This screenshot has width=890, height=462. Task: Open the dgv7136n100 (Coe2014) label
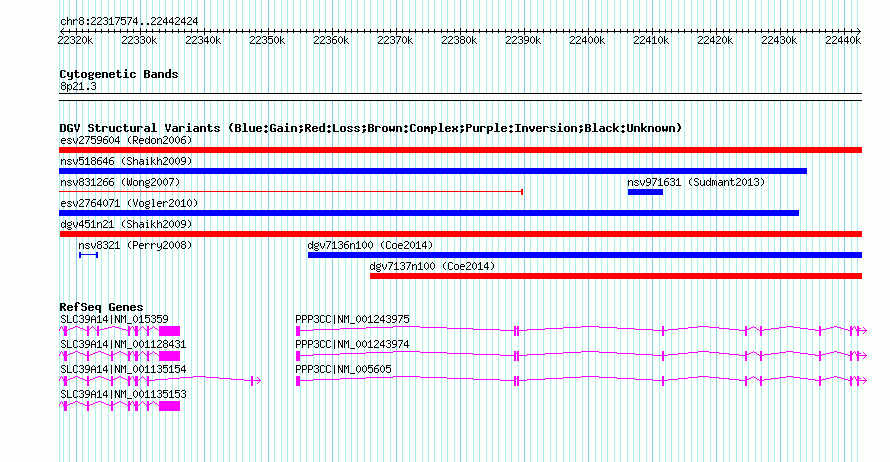point(370,245)
